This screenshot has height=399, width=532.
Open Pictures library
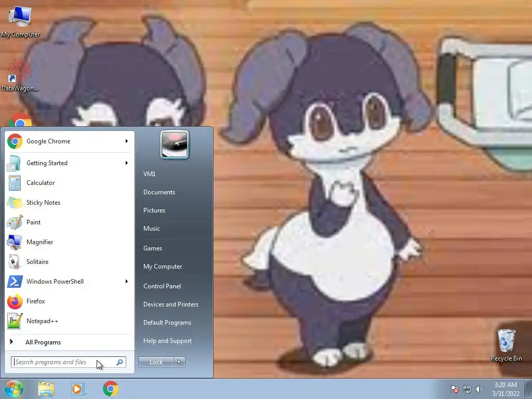[154, 210]
